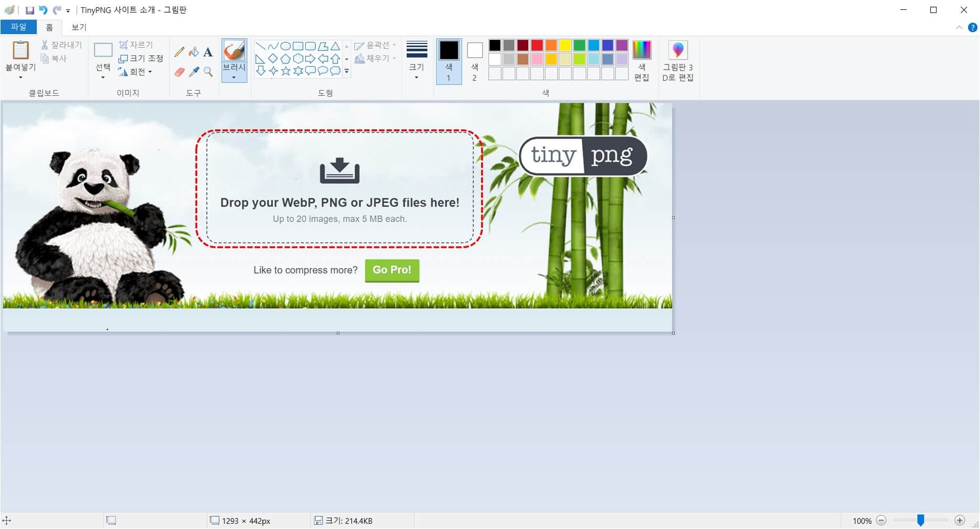Pick the Right triangle shape

[x=260, y=59]
